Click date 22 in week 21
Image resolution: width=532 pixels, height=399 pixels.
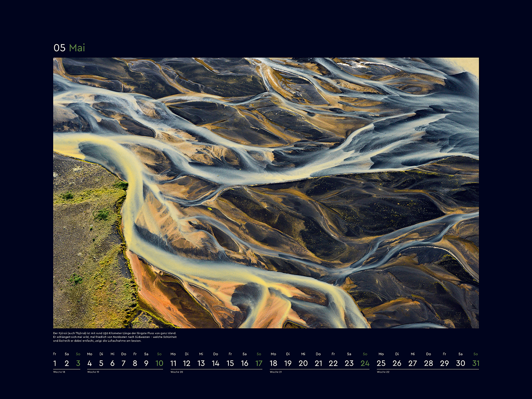333,363
